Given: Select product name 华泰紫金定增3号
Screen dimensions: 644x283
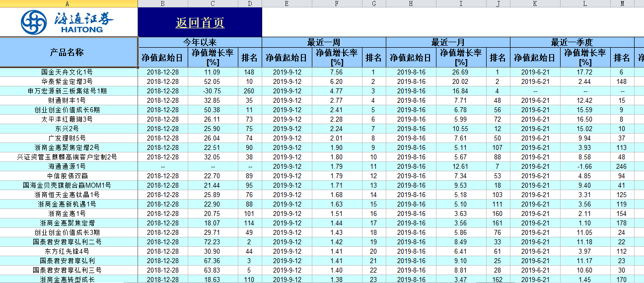Looking at the screenshot, I should click(x=67, y=81).
